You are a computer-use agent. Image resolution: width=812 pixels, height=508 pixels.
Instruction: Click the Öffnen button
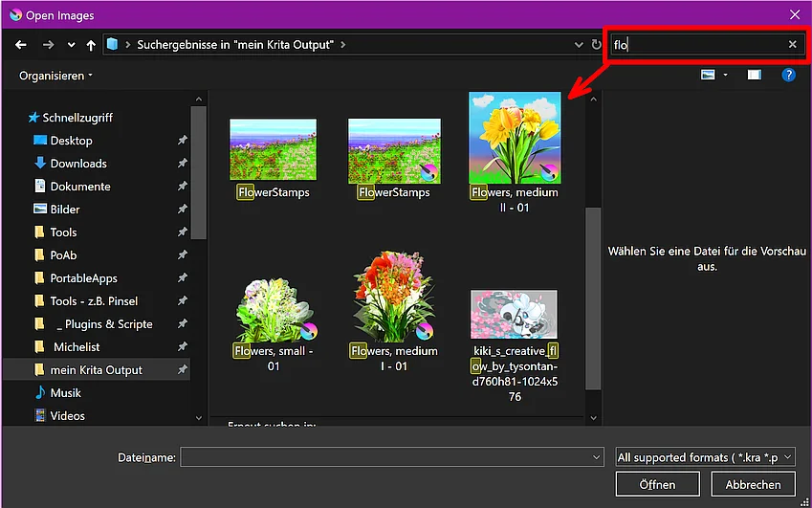coord(657,485)
